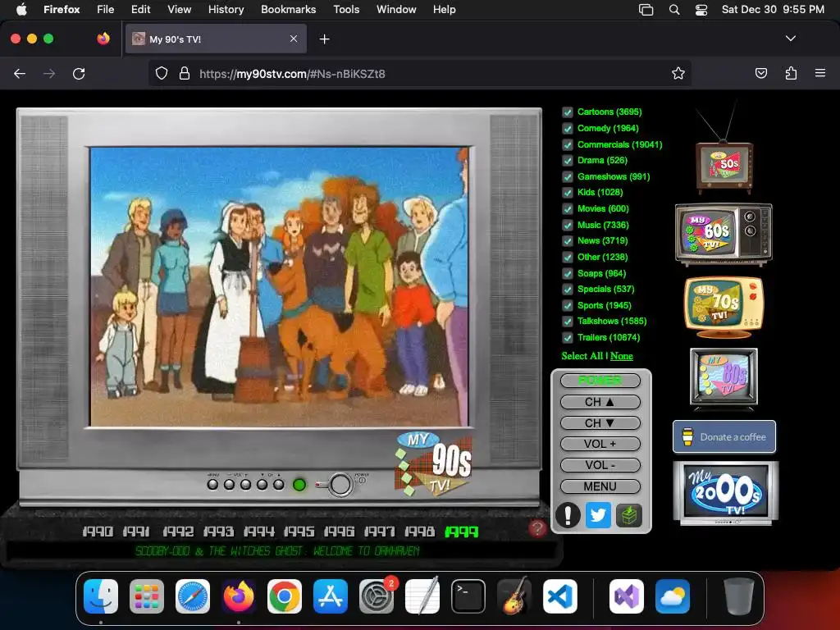Toggle the Comedy (1964) checkbox

coord(568,129)
